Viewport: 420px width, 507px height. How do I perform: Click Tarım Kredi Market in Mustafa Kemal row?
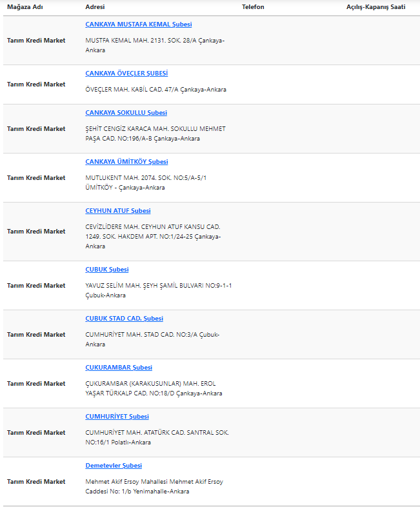tap(36, 41)
